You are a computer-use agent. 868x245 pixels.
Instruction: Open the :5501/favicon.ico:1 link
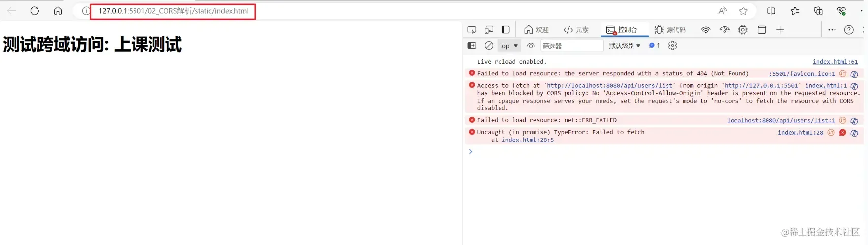802,73
